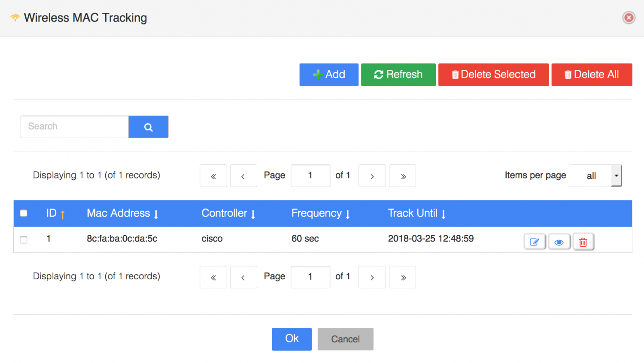Screen dimensions: 644x363
Task: Toggle the Mac Address column sort arrow
Action: pos(155,213)
